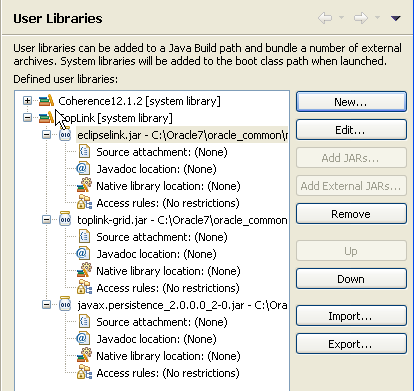
Task: Click Native library icon under javax.persistence jar
Action: point(84,356)
